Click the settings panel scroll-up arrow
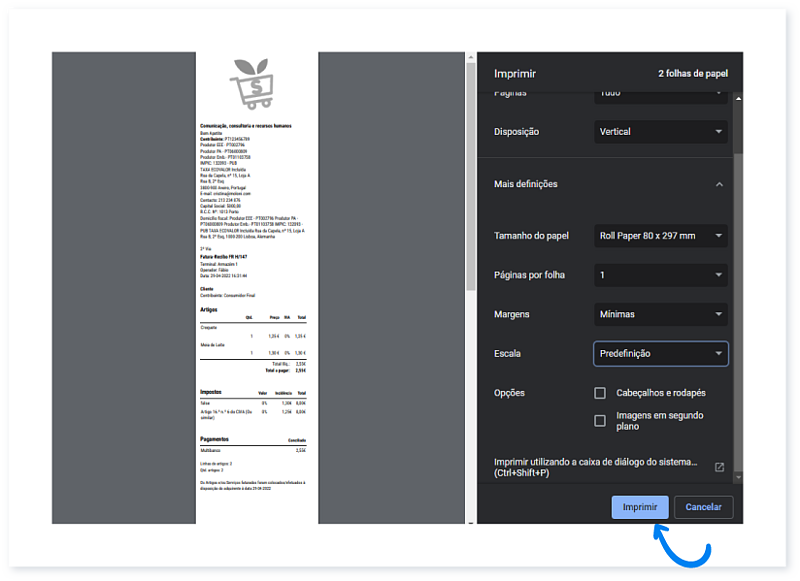800x581 pixels. 738,98
